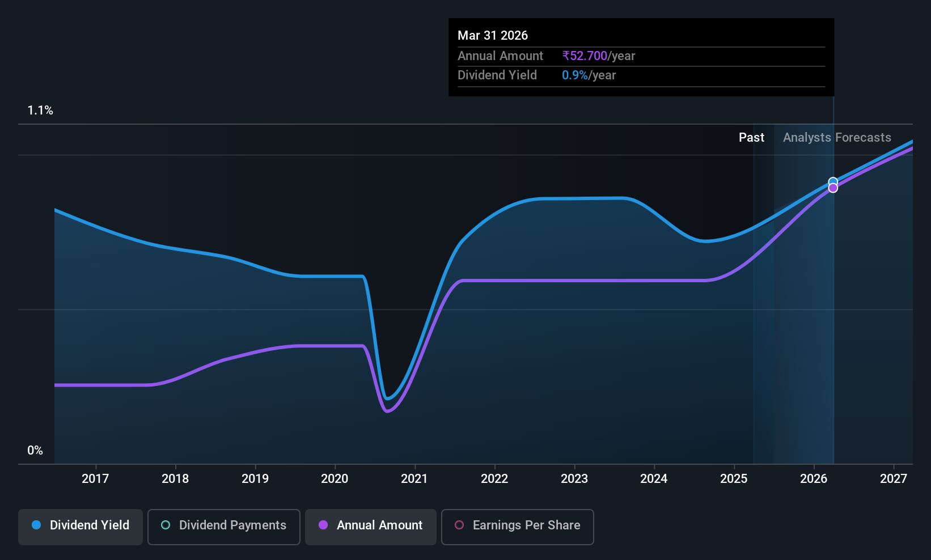Click the 2017 x-axis label
This screenshot has height=560, width=931.
(95, 479)
